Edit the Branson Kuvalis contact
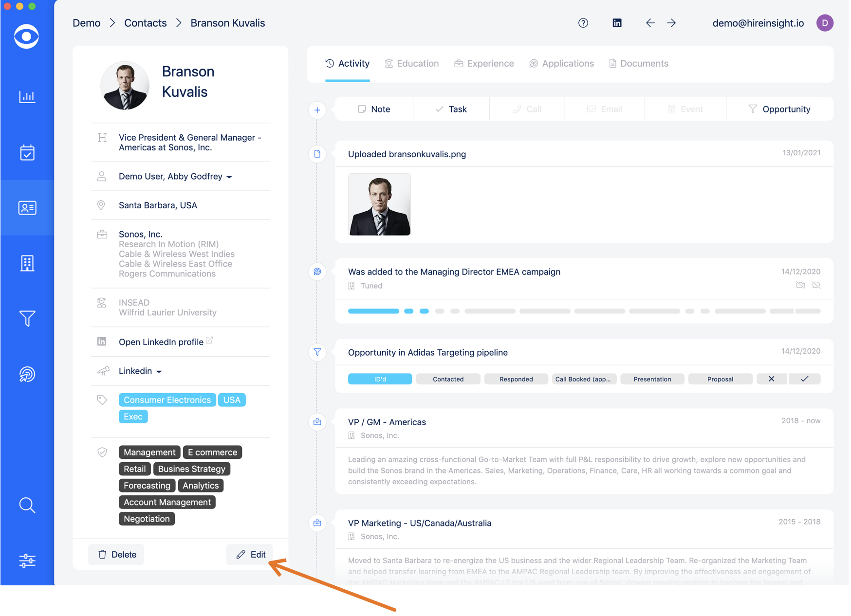 tap(250, 555)
